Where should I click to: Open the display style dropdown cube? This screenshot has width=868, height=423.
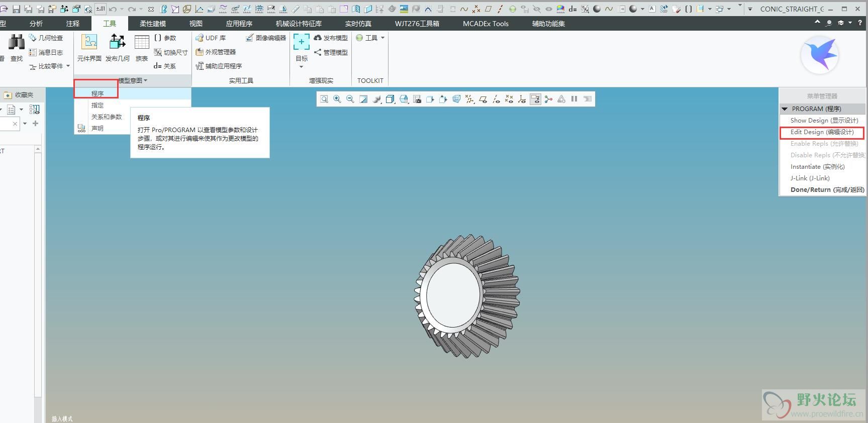[x=390, y=99]
